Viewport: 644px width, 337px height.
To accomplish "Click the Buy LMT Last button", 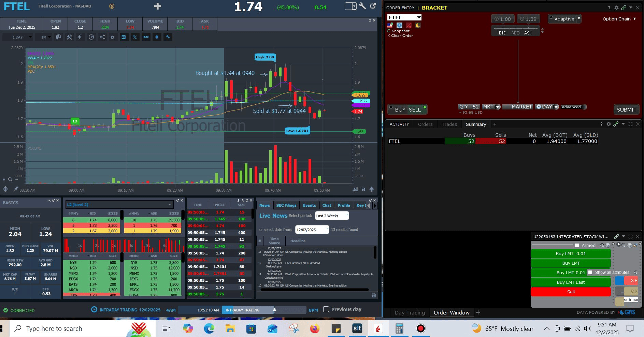I will tap(571, 282).
